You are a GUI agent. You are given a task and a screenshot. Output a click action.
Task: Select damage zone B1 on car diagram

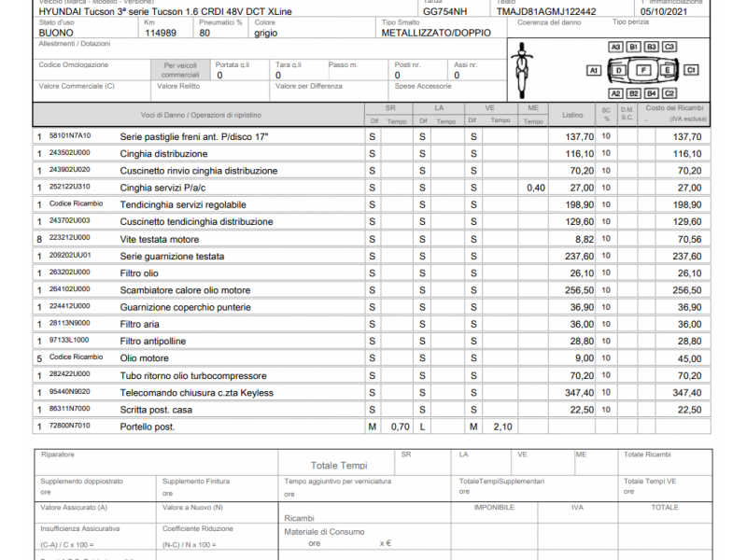click(633, 47)
